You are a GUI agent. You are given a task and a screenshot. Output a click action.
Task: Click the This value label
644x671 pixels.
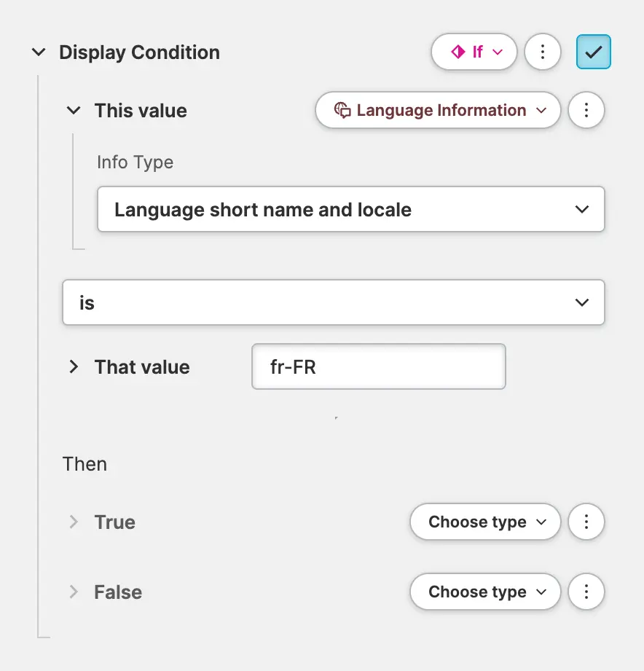click(141, 111)
